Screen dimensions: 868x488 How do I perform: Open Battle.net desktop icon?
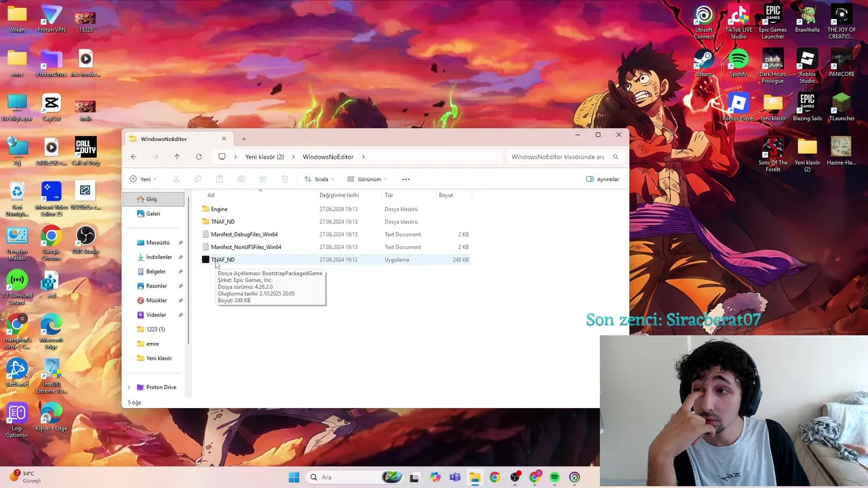coord(17,373)
